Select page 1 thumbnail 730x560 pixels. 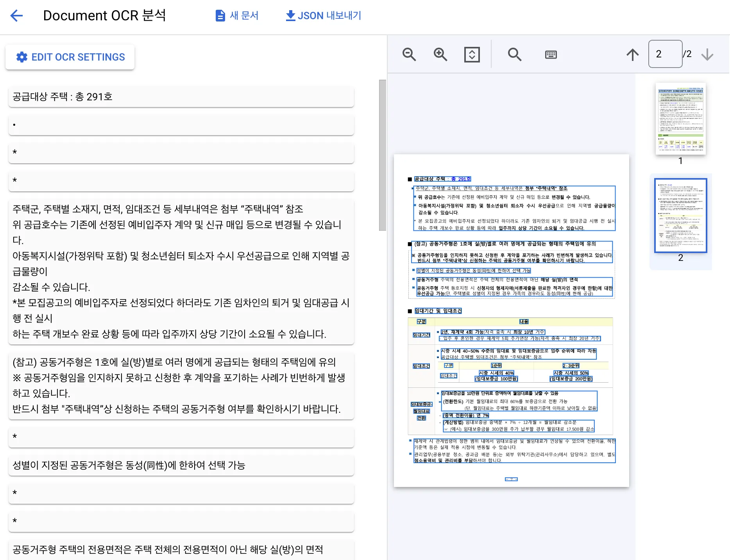click(x=680, y=119)
